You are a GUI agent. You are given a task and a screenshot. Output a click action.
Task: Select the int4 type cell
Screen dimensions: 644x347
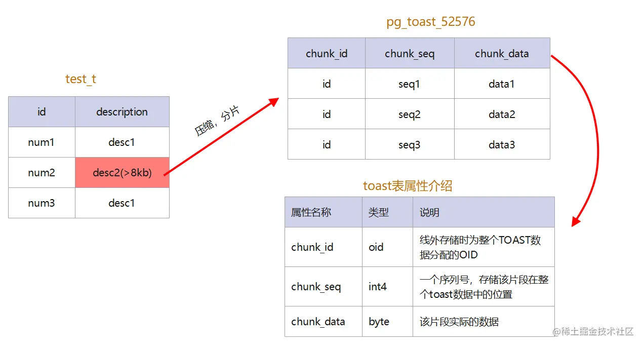point(387,287)
